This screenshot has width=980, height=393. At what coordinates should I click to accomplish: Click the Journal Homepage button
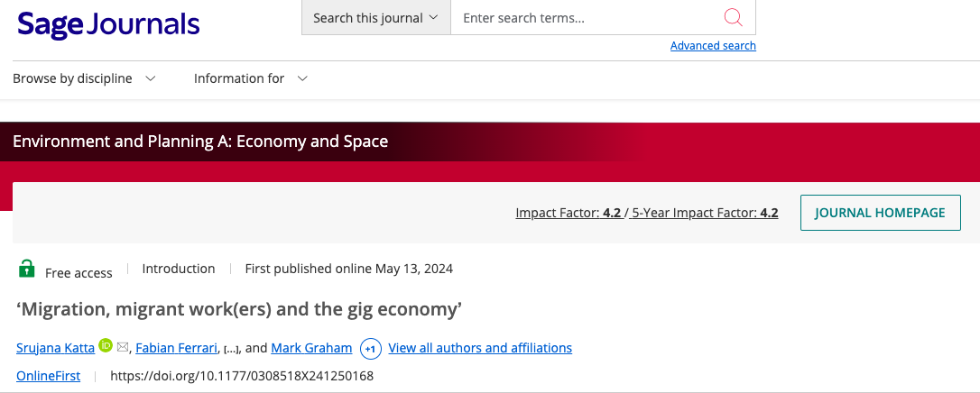coord(880,213)
